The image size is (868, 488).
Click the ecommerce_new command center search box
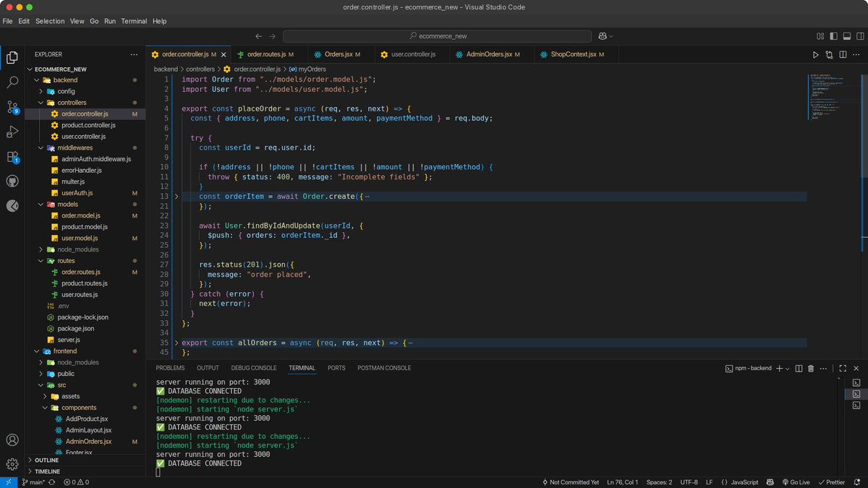pyautogui.click(x=437, y=36)
